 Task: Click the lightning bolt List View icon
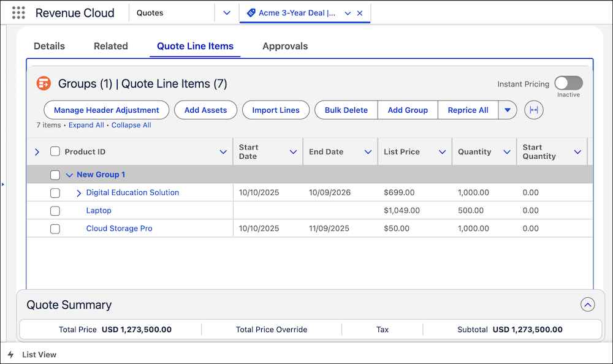[10, 355]
